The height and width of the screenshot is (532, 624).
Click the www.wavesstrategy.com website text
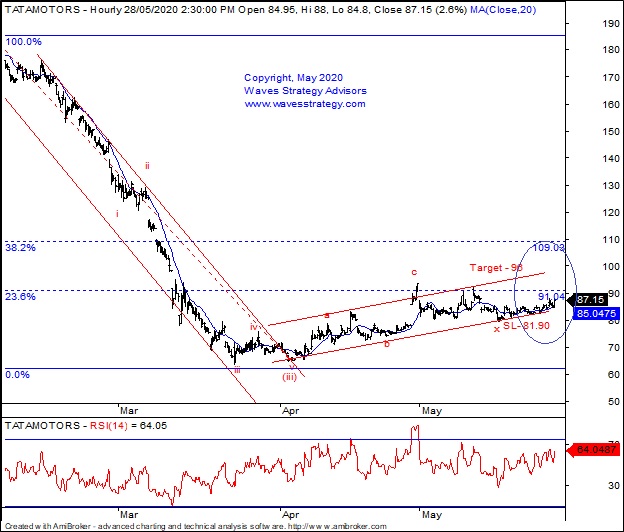[305, 104]
